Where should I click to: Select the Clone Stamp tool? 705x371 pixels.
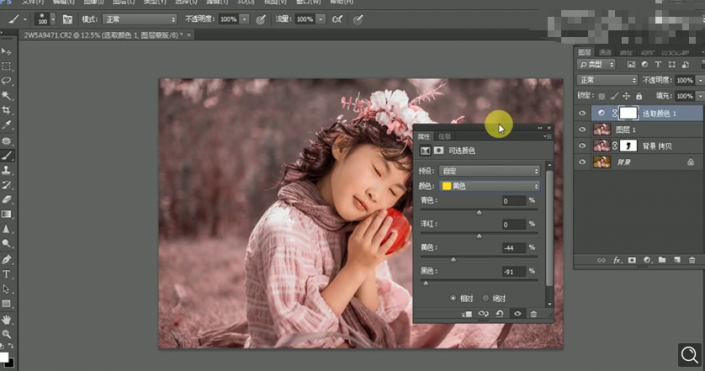[x=6, y=170]
